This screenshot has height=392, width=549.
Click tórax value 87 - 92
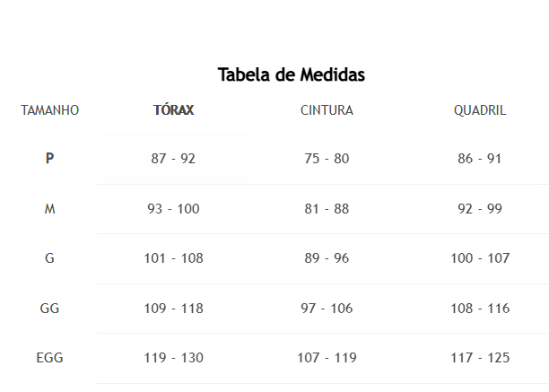[x=173, y=159]
